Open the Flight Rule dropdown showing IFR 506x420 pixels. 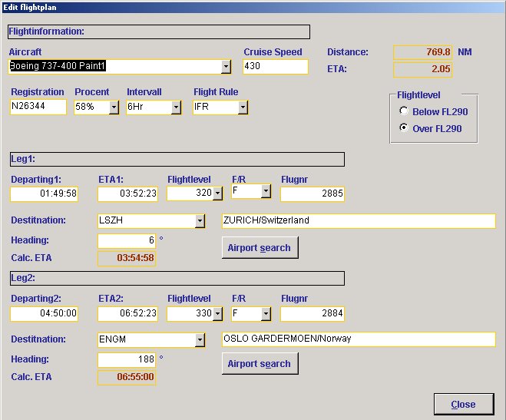tap(243, 107)
